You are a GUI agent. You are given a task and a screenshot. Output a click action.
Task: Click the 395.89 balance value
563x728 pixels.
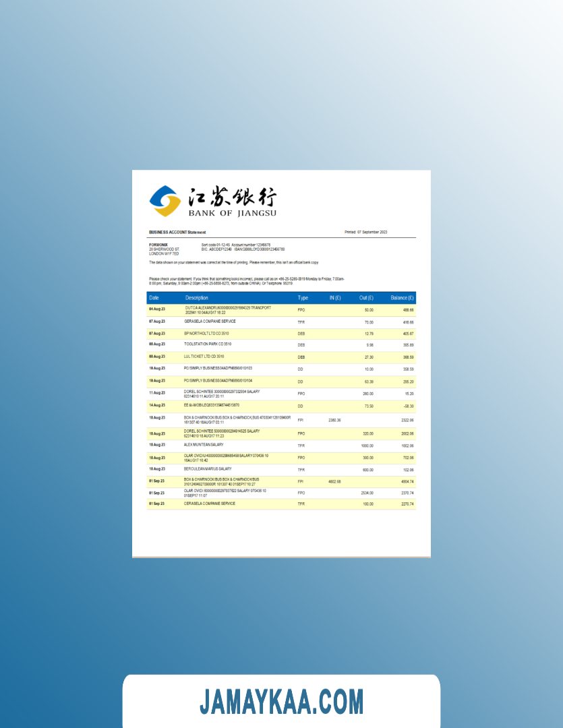[x=409, y=345]
